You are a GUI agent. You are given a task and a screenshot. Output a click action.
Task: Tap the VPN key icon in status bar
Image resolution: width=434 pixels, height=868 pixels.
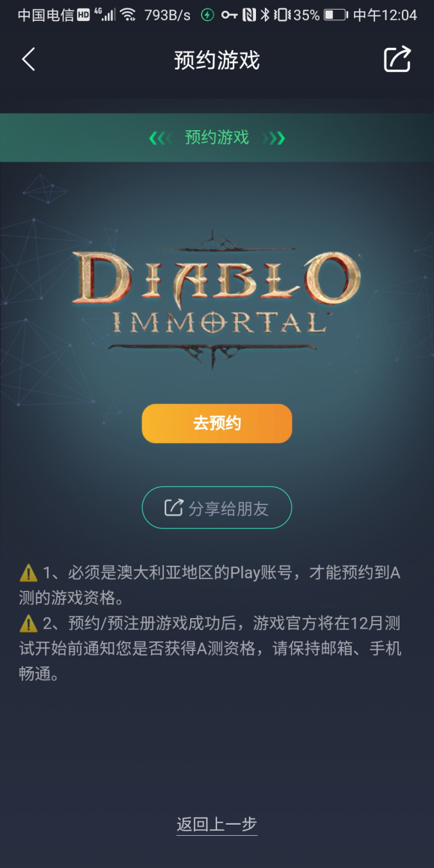[x=229, y=15]
